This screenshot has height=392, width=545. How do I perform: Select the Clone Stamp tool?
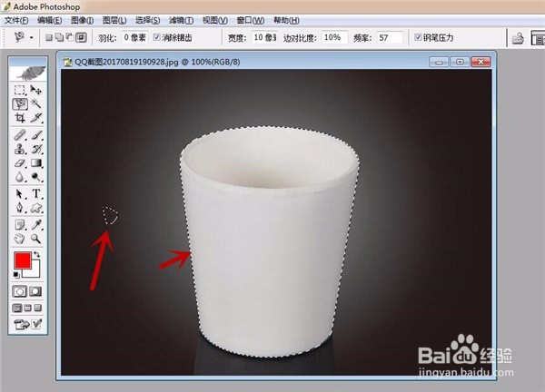click(x=19, y=149)
